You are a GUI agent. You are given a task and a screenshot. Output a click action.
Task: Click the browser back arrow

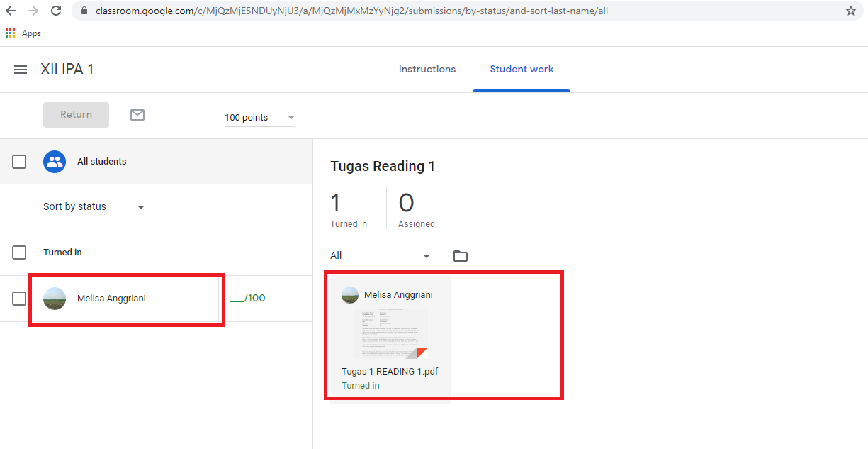[x=11, y=11]
